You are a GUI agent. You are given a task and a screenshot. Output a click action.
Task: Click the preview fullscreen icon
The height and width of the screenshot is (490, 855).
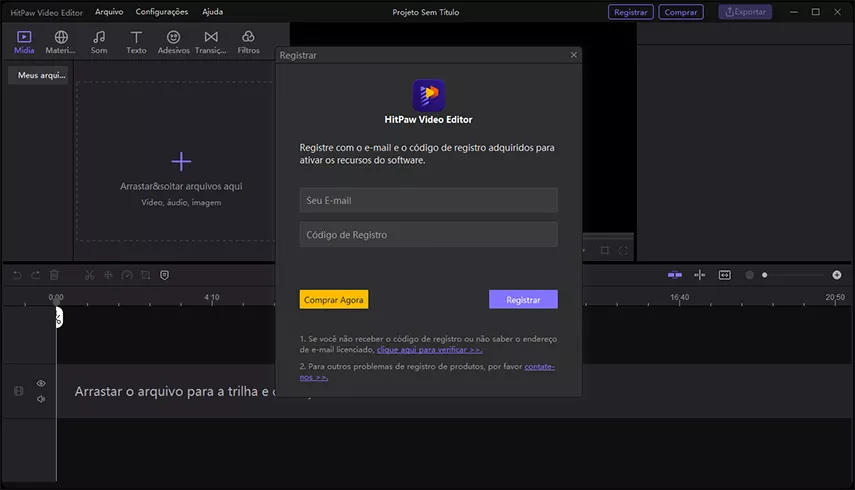[x=623, y=250]
